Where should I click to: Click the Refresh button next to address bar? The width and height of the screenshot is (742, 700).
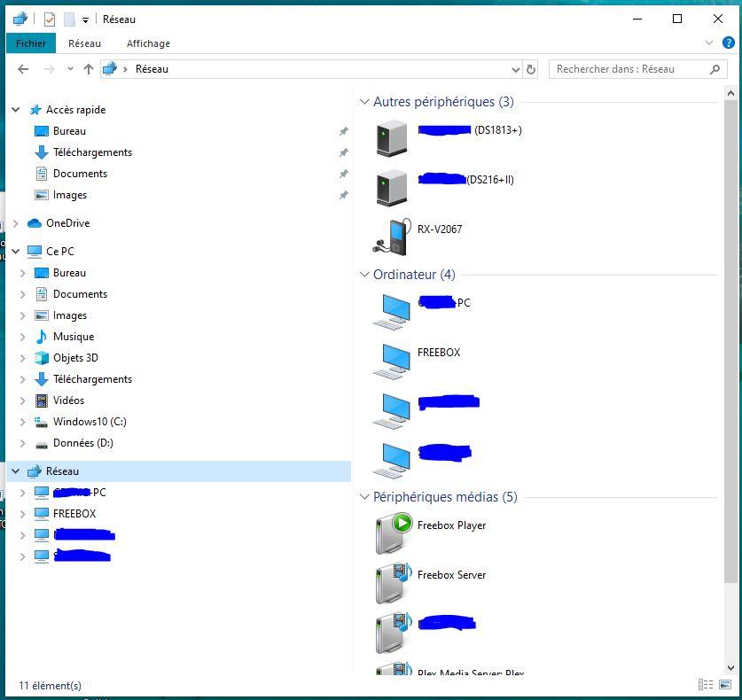(530, 69)
